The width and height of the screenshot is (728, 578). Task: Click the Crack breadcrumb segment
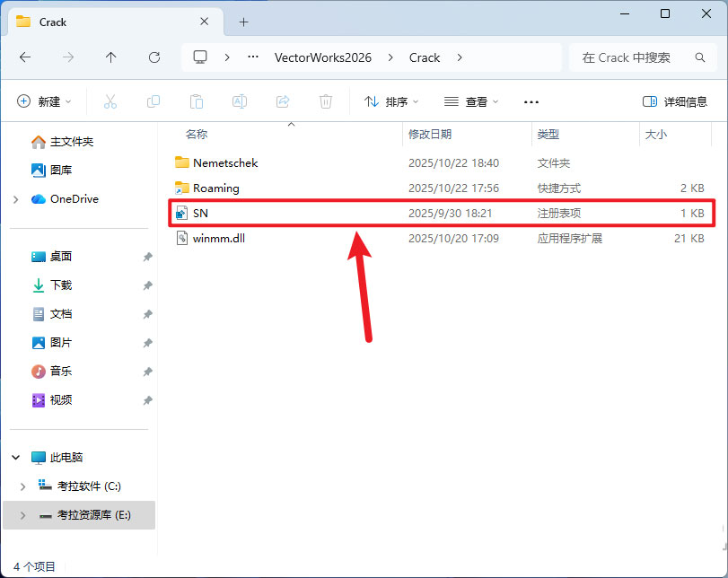point(425,57)
